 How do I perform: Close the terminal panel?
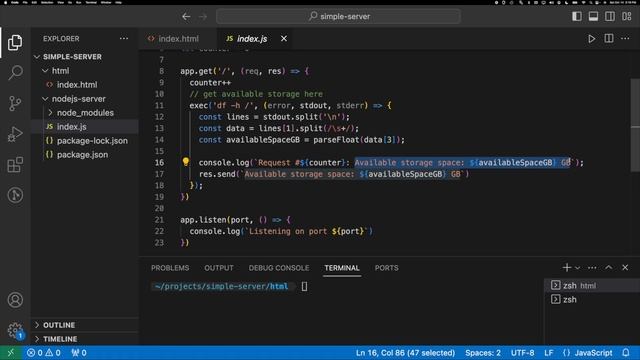pyautogui.click(x=625, y=268)
